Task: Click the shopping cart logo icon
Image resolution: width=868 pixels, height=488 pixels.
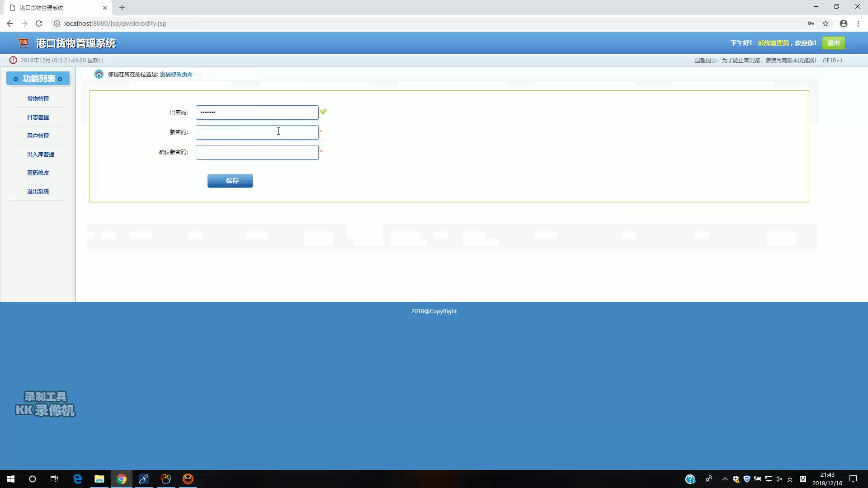Action: pos(23,43)
